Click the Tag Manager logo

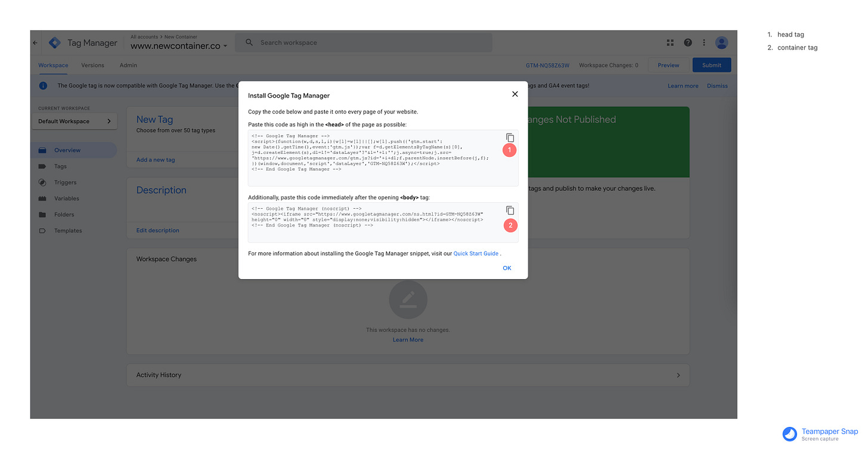click(55, 43)
